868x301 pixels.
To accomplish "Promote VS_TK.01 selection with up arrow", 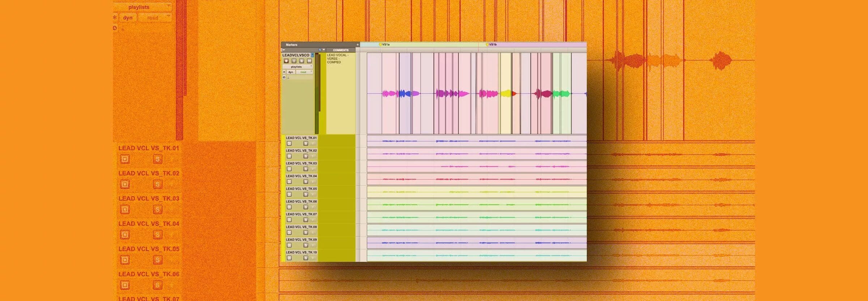I will click(x=313, y=143).
